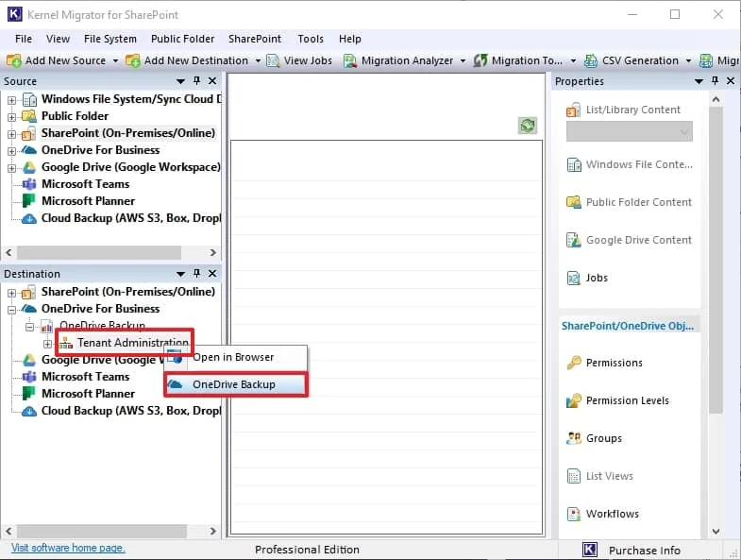
Task: Expand OneDrive For Business source node
Action: (11, 151)
